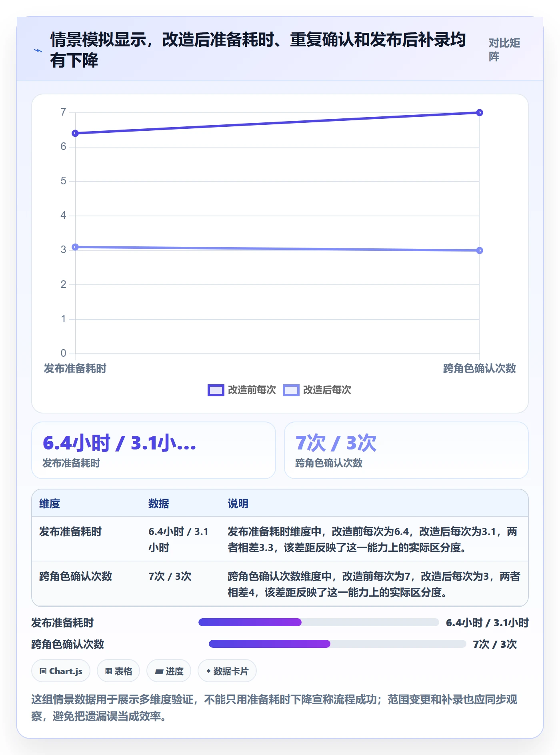
Task: Open the truncated '6.4小时 / 3.1小…' data card value
Action: (x=120, y=443)
